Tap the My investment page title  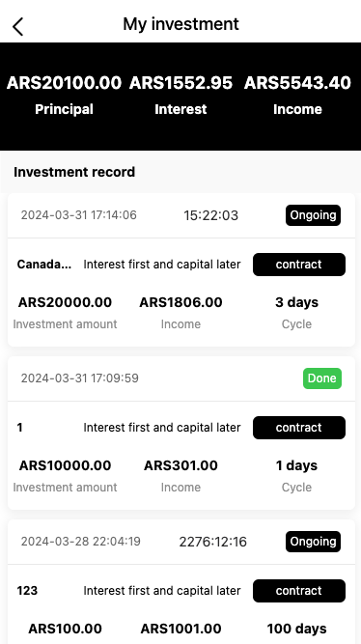click(x=180, y=24)
